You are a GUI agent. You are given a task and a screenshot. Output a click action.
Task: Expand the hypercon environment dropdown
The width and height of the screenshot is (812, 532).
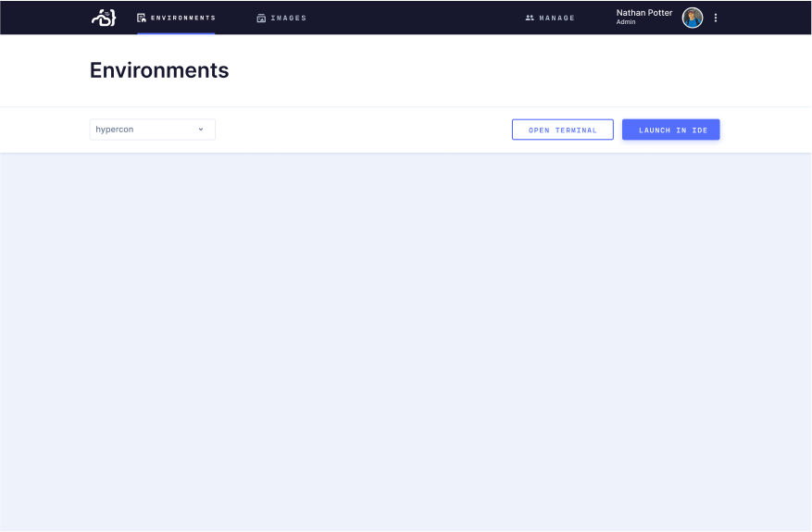(x=152, y=130)
